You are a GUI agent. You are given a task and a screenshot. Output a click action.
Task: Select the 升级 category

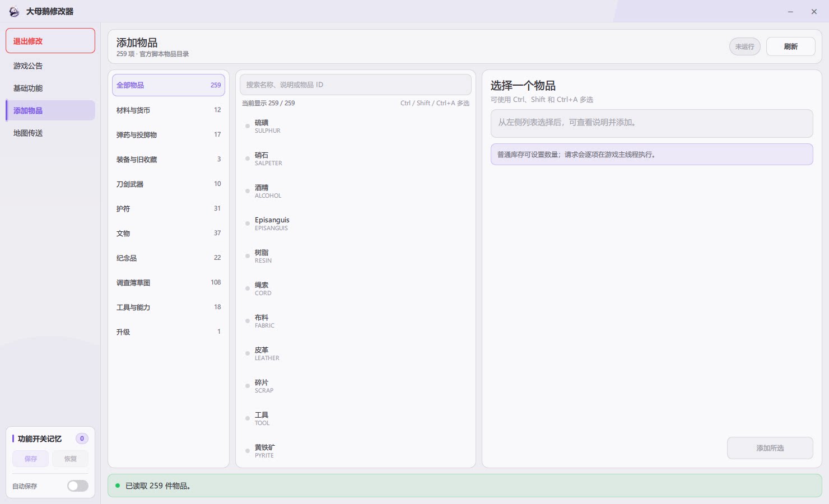pyautogui.click(x=169, y=332)
